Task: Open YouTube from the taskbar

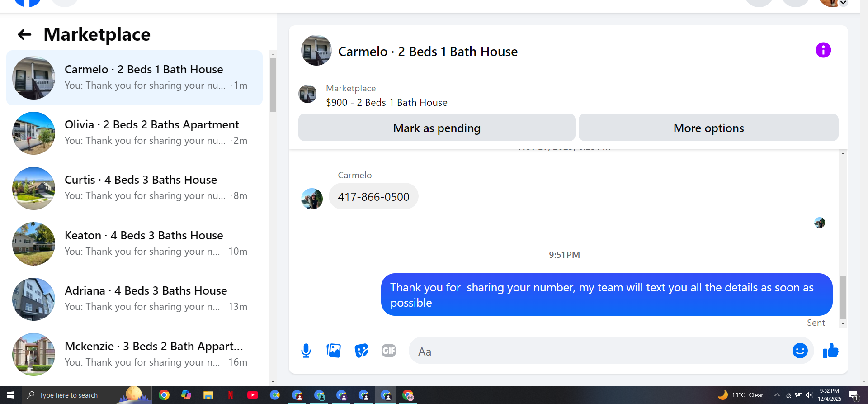Action: pyautogui.click(x=253, y=395)
